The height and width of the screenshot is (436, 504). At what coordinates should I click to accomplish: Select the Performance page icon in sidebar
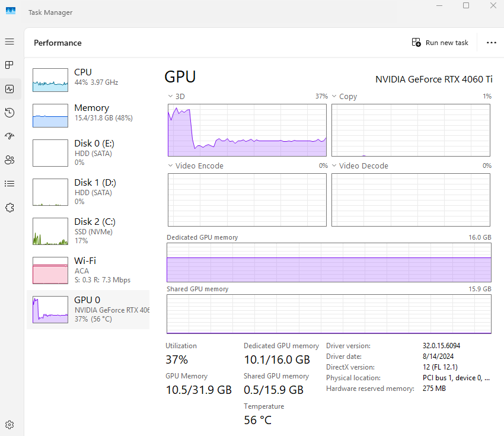click(x=9, y=89)
